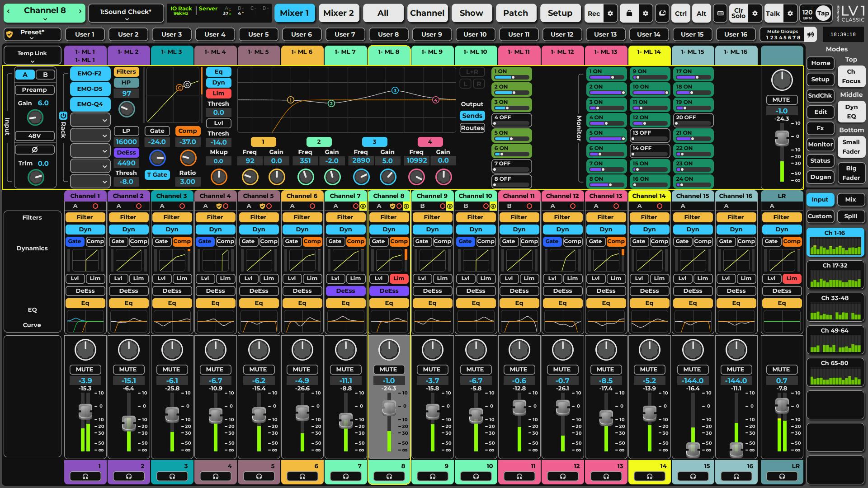Click the Channel 15 fader handle
Viewport: 868px width, 488px height.
coord(693,450)
